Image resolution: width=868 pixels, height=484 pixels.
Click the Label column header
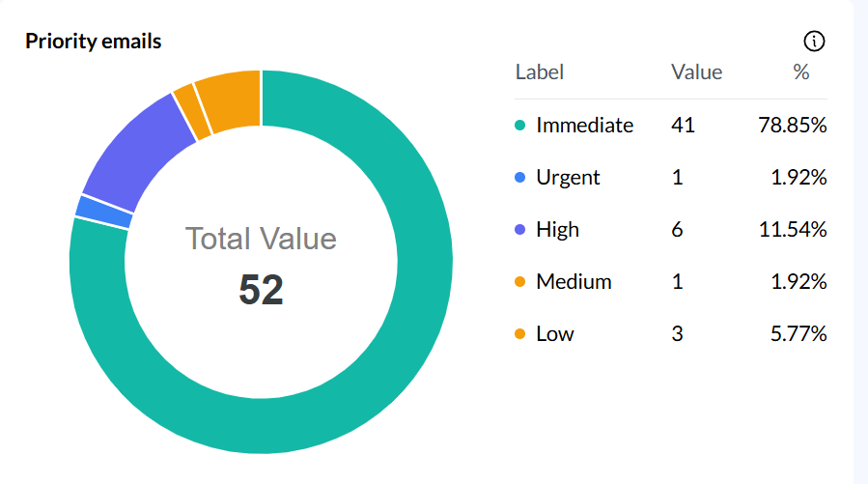[540, 72]
